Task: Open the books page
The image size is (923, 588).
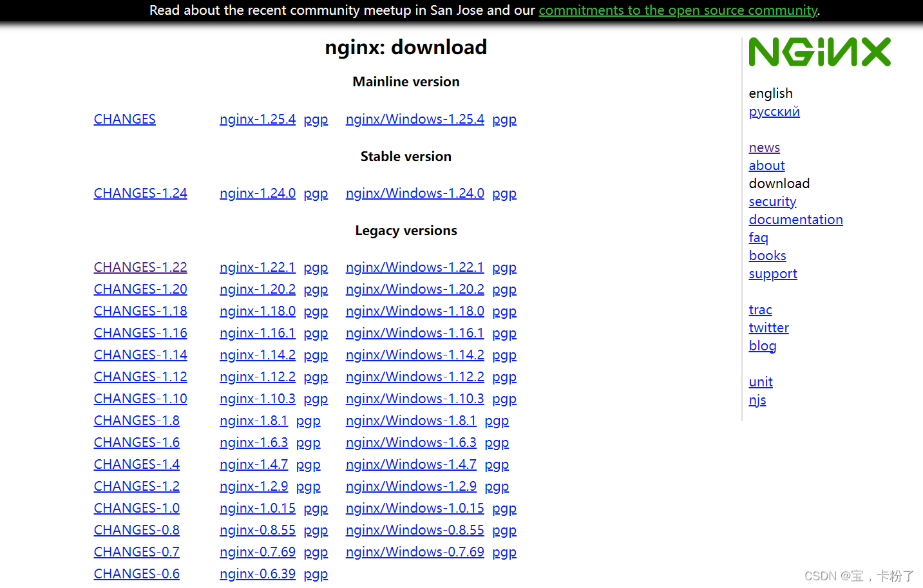Action: click(768, 256)
